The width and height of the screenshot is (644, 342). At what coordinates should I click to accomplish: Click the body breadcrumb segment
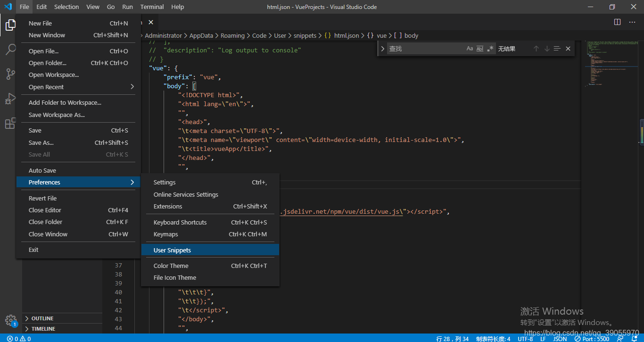click(x=406, y=35)
